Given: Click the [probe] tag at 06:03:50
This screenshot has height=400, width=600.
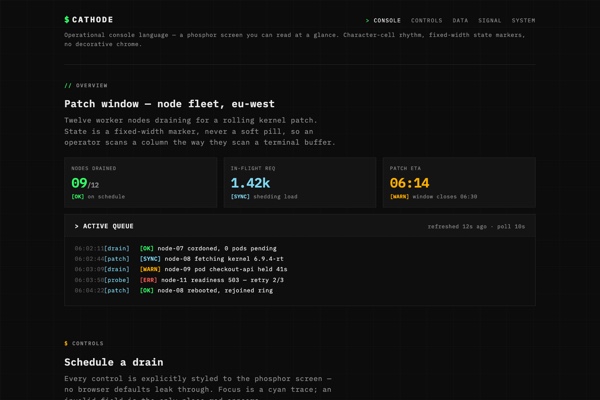Looking at the screenshot, I should click(x=117, y=280).
